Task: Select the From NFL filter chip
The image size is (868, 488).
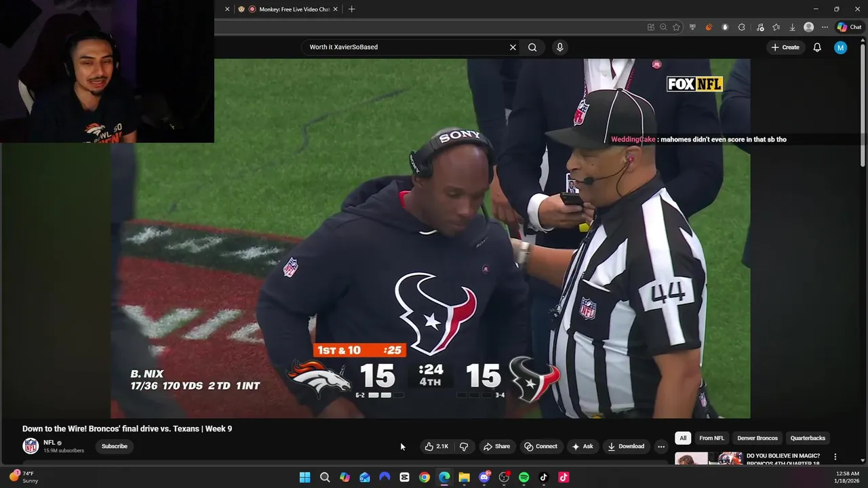Action: (711, 438)
